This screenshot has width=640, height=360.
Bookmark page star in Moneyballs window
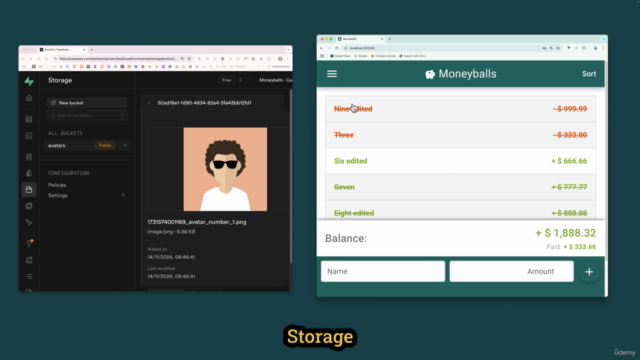pyautogui.click(x=558, y=48)
